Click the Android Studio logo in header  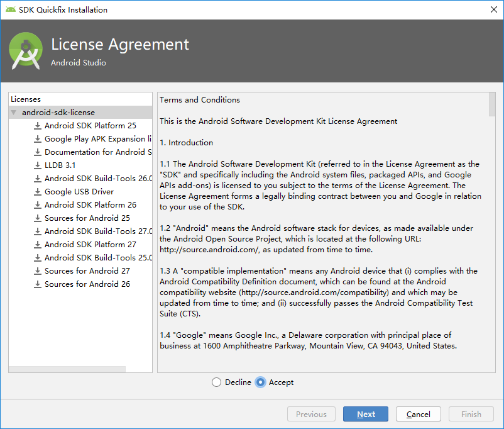pos(26,50)
